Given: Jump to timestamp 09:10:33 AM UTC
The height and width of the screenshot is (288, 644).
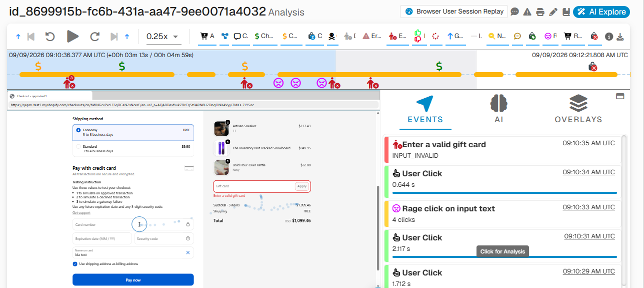Looking at the screenshot, I should [x=588, y=207].
